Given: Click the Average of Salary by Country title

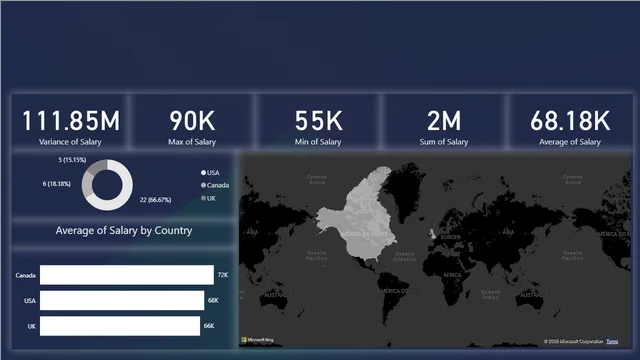Looking at the screenshot, I should (x=124, y=231).
